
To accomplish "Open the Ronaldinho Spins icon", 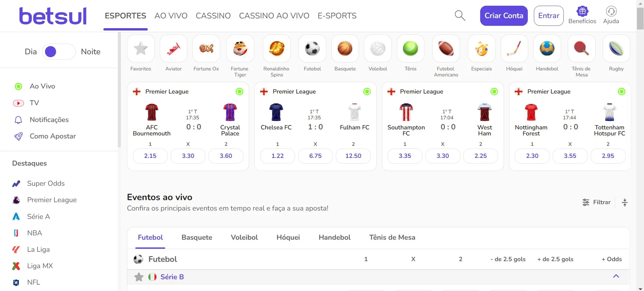I will 277,48.
